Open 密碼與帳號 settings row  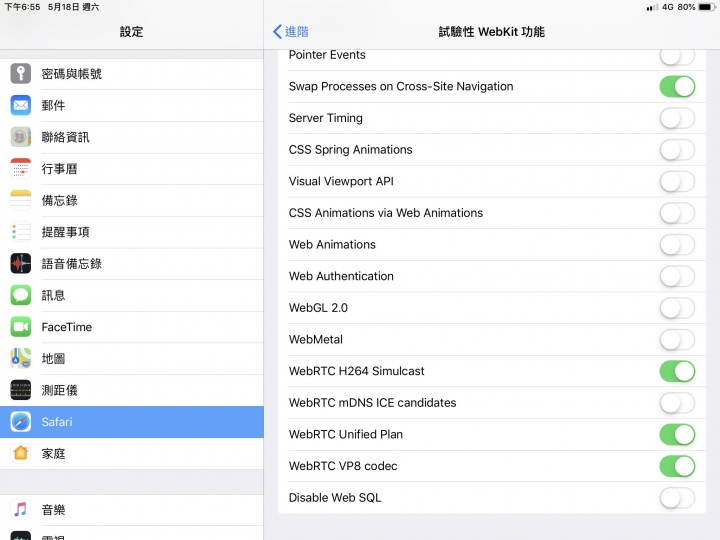pyautogui.click(x=132, y=73)
